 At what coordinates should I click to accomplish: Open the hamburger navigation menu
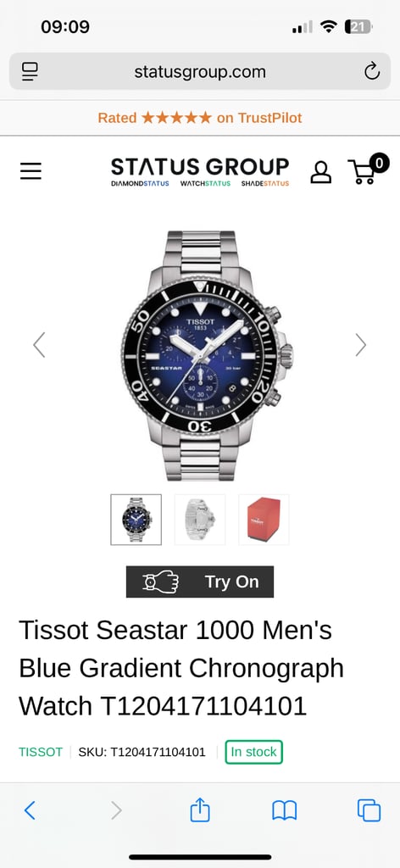pyautogui.click(x=31, y=171)
